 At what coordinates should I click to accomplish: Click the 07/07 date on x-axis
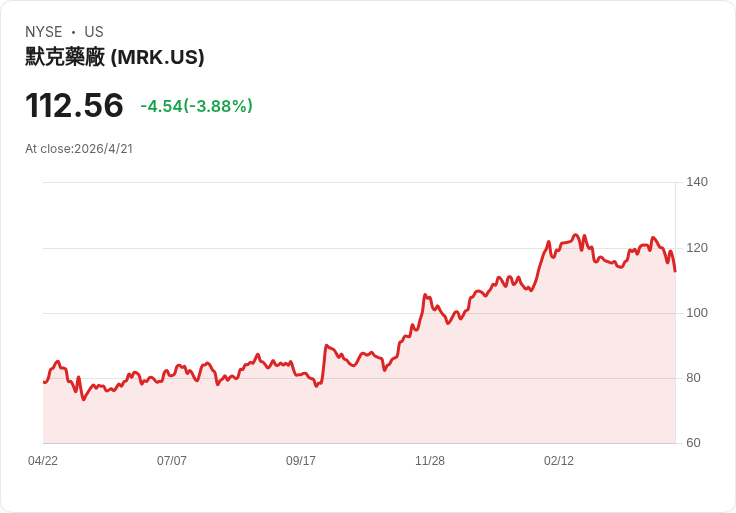pos(172,461)
